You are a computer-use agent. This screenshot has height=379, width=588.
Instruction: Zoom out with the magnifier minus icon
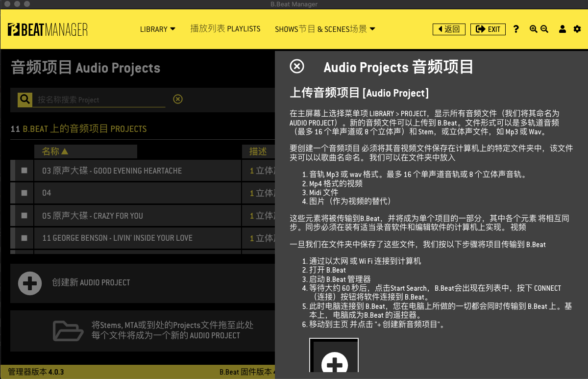tap(544, 29)
